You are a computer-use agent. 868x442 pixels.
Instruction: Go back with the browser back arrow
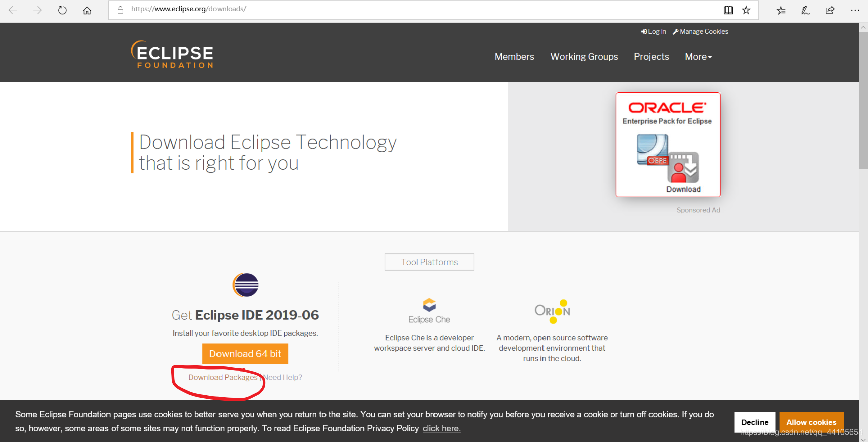[x=13, y=10]
